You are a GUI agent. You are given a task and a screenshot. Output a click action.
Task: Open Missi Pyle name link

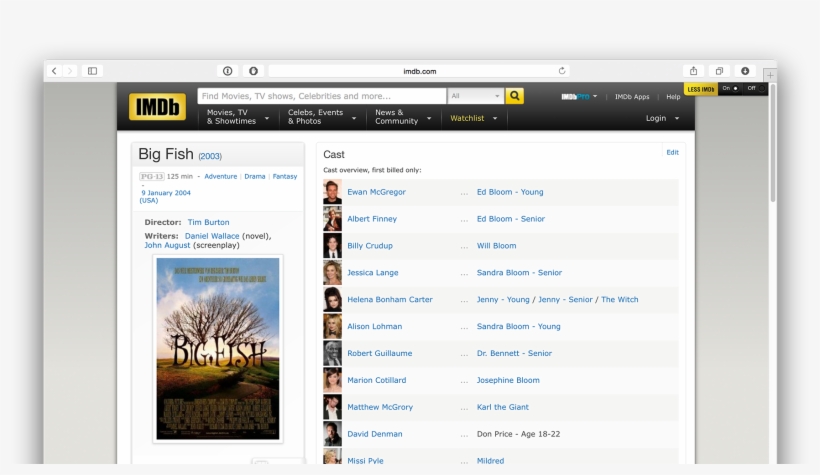click(365, 460)
